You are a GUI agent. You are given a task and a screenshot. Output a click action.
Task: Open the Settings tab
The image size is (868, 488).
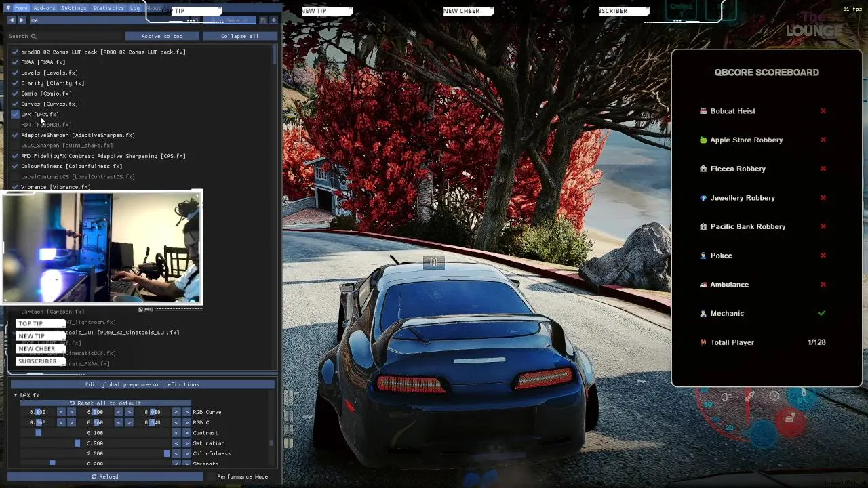tap(73, 8)
